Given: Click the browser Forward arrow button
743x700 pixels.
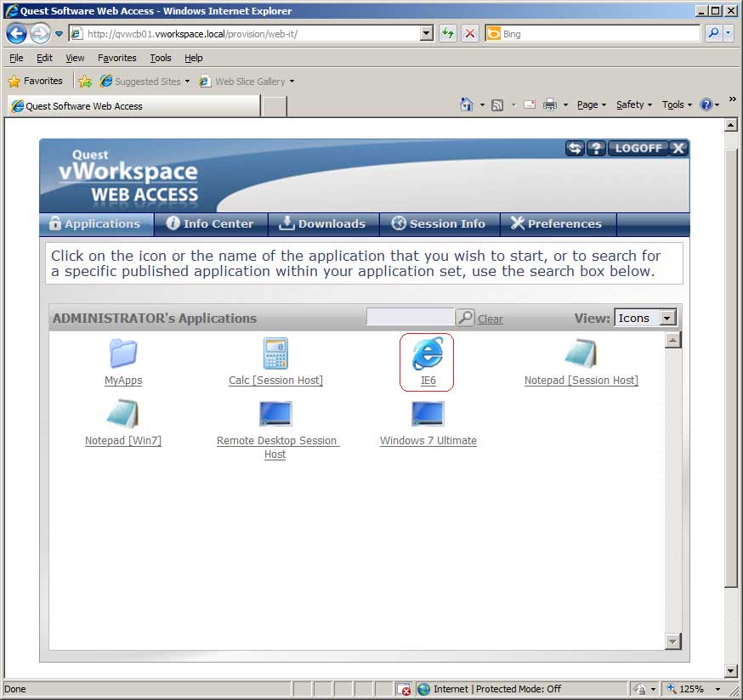Looking at the screenshot, I should (40, 34).
